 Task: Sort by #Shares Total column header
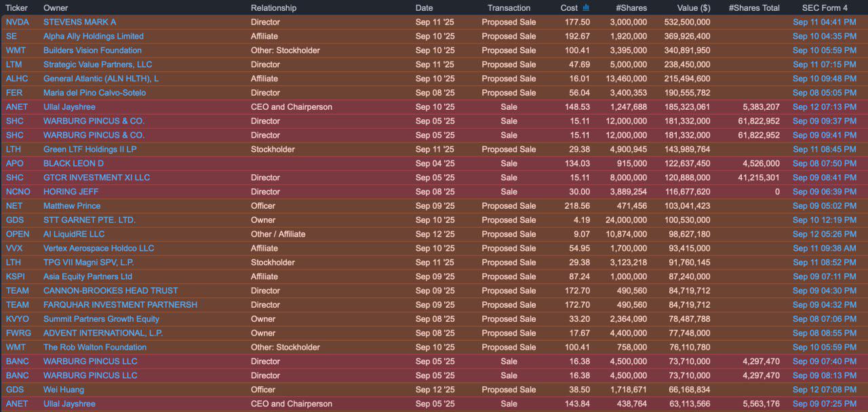pos(754,8)
